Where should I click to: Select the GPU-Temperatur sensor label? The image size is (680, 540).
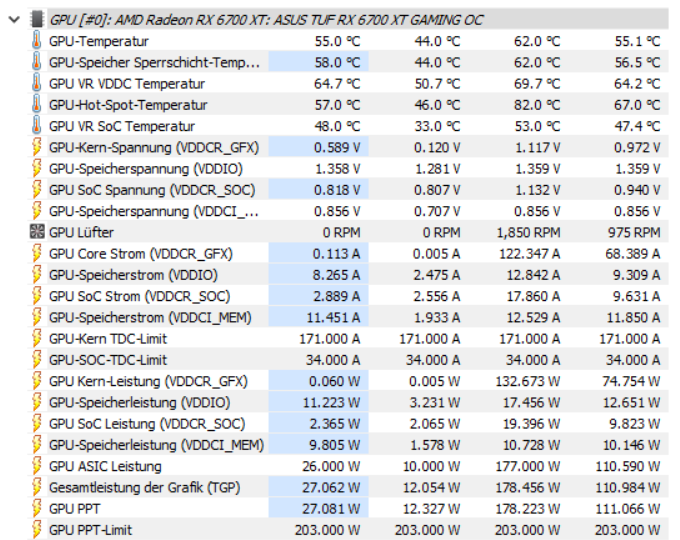98,41
